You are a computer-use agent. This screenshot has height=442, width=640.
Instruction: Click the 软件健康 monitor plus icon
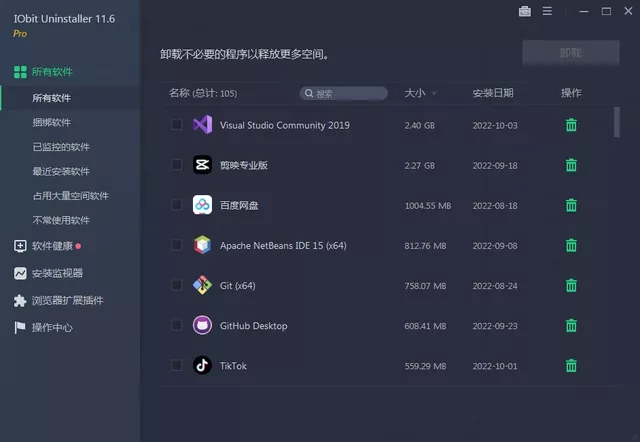(x=20, y=246)
